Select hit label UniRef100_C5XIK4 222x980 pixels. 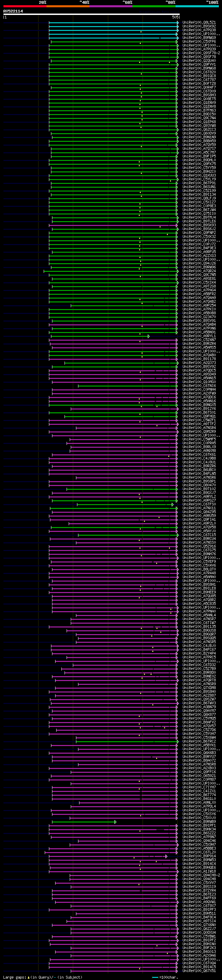pyautogui.click(x=199, y=282)
